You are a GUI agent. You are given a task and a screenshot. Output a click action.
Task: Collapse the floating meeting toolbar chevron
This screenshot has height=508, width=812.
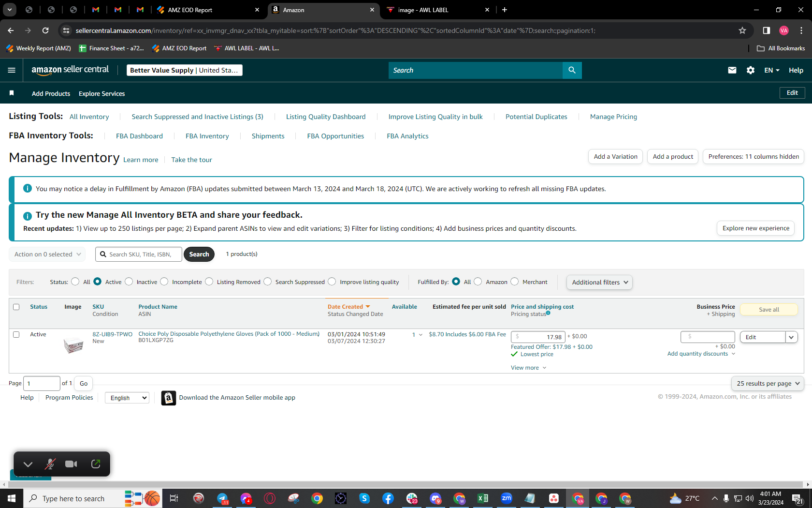point(28,464)
